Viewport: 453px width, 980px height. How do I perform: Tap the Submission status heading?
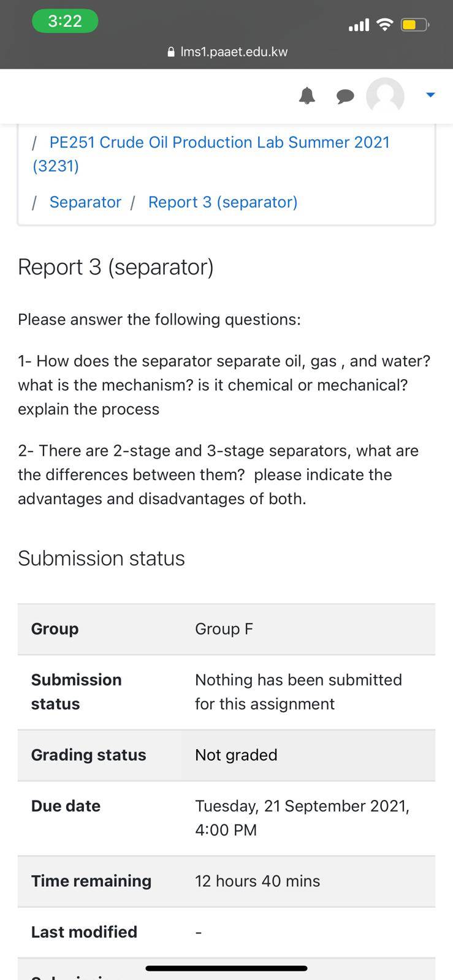click(101, 559)
